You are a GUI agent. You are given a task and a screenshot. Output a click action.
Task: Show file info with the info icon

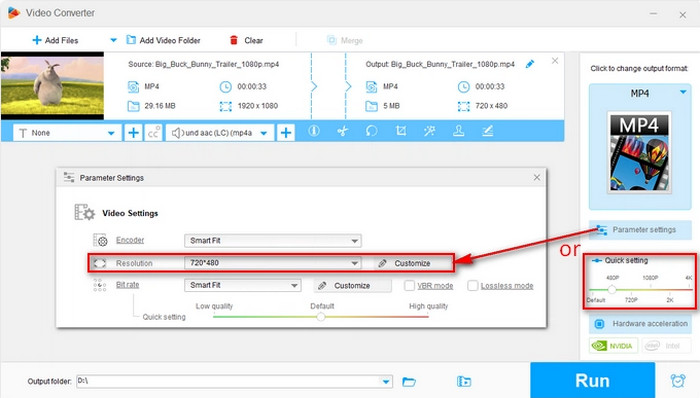point(314,131)
